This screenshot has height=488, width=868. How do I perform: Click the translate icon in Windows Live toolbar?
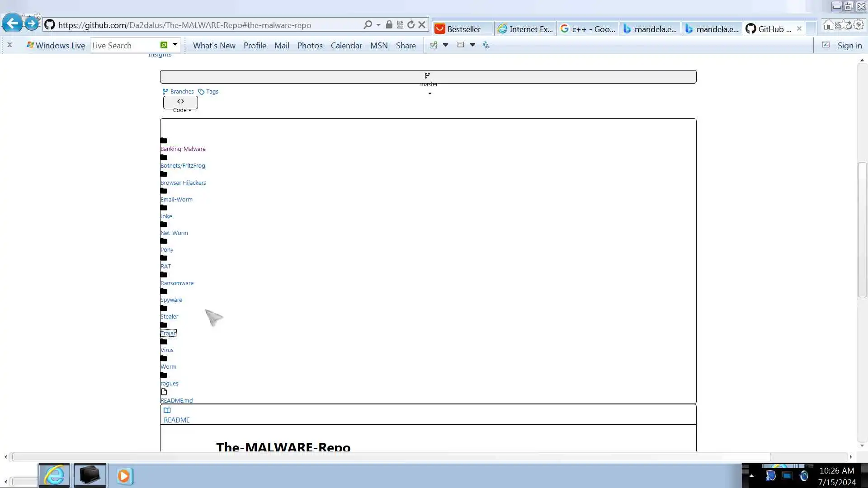(486, 45)
